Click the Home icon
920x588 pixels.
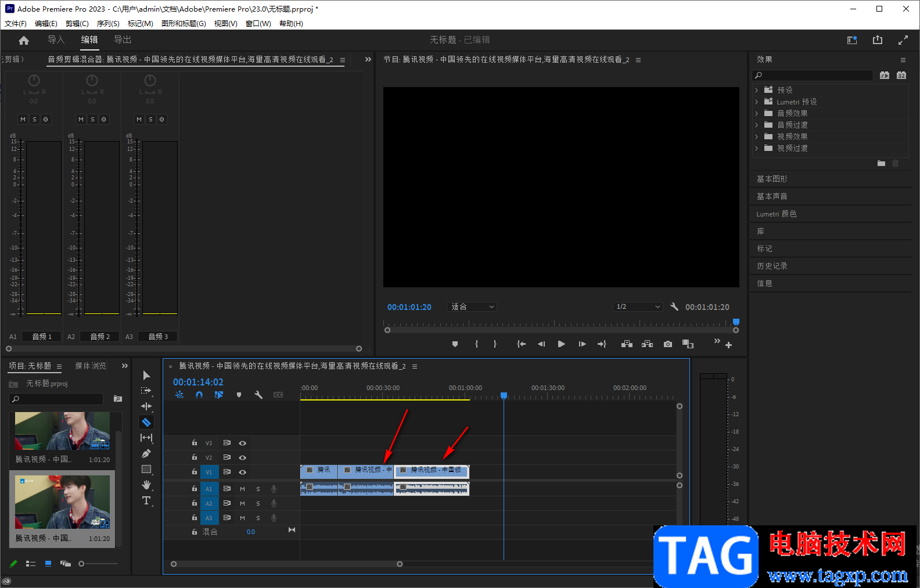coord(24,40)
